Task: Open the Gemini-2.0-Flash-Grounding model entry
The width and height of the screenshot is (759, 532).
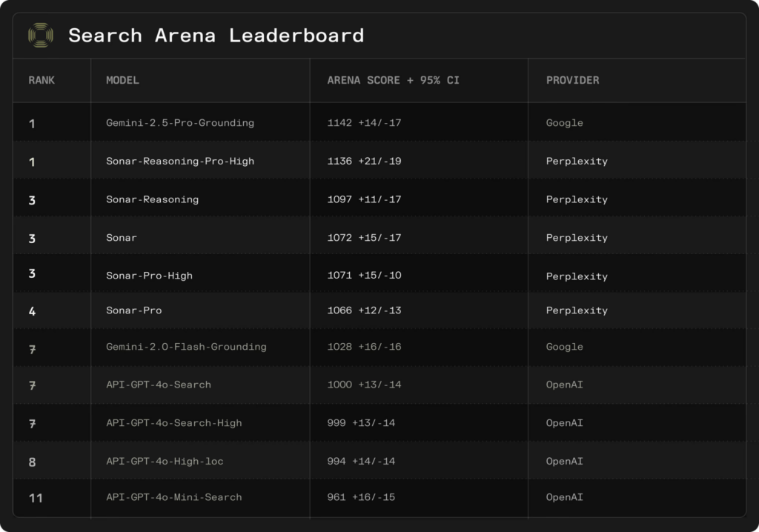Action: [186, 347]
